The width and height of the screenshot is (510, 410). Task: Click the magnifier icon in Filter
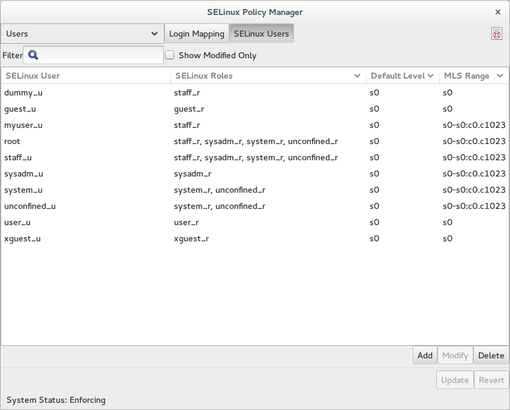point(33,55)
